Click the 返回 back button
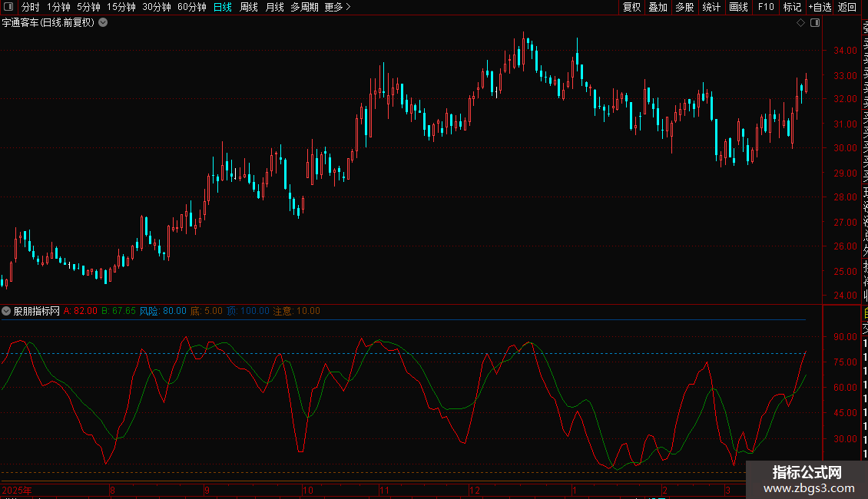The image size is (868, 499). tap(847, 7)
